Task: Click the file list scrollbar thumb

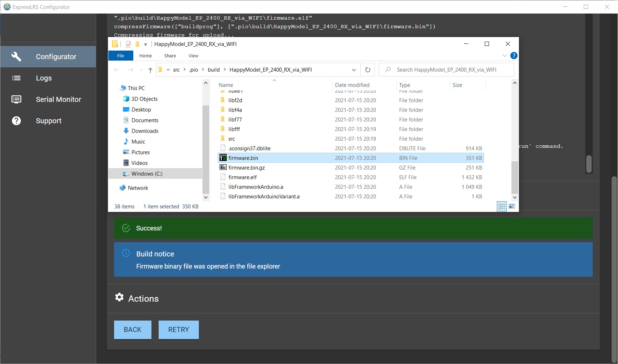Action: pyautogui.click(x=515, y=177)
